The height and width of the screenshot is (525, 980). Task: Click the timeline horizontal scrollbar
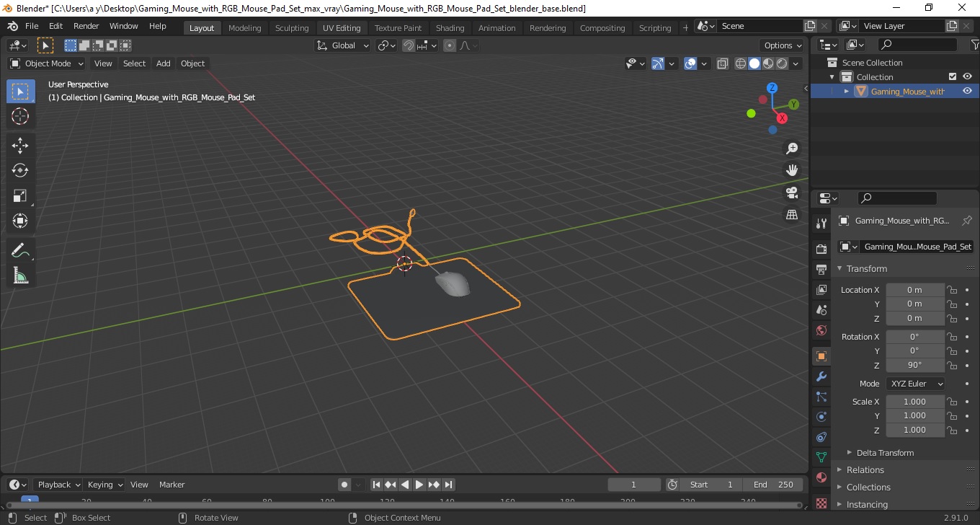[404, 505]
